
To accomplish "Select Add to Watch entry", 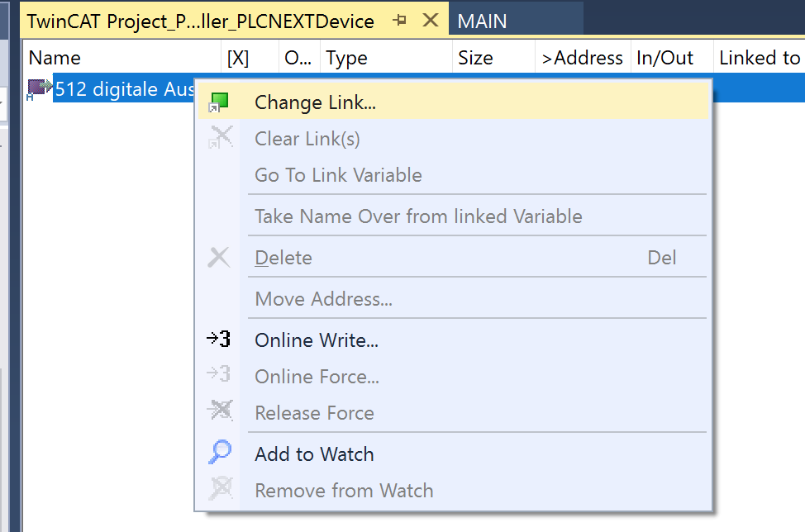I will (x=453, y=454).
